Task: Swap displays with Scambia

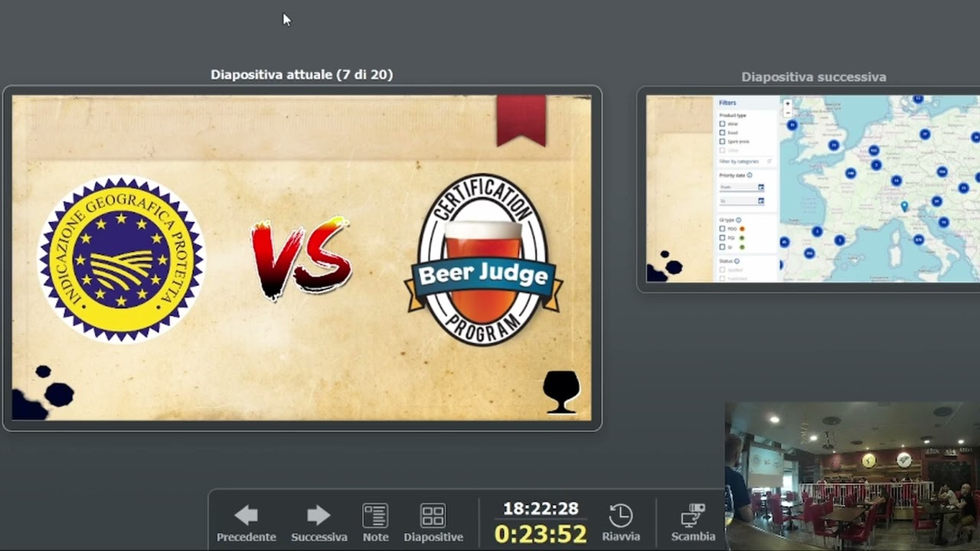Action: (693, 523)
